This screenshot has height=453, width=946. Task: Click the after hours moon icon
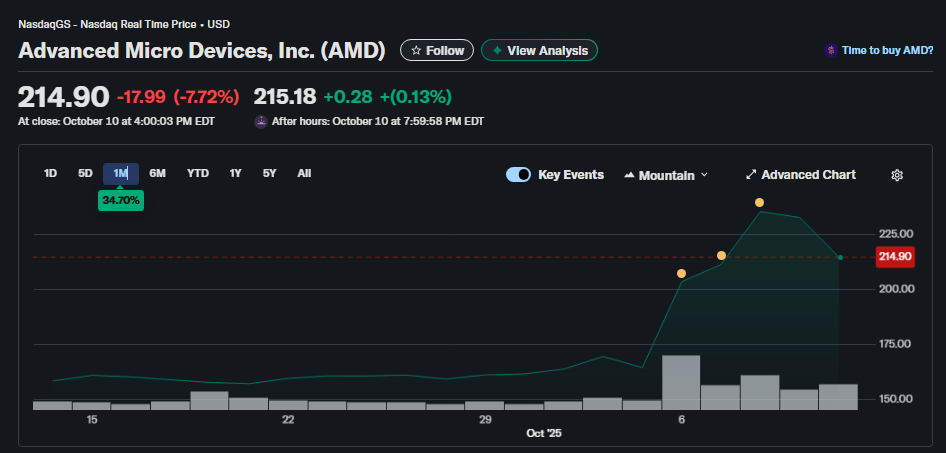click(261, 121)
